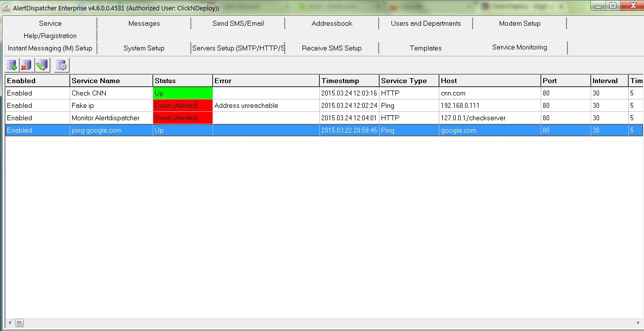Click the horizontal scrollbar thumb
This screenshot has height=331, width=644.
pyautogui.click(x=19, y=323)
